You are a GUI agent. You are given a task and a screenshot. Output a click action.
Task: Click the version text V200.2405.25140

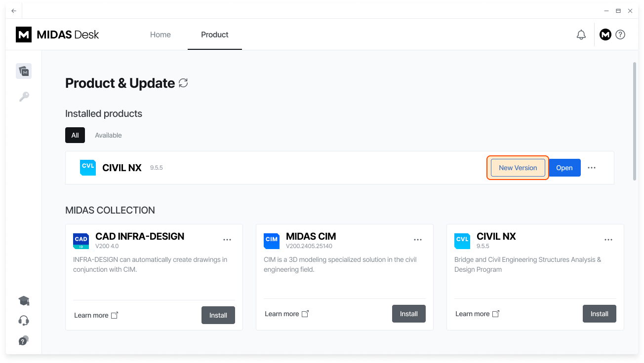[309, 246]
